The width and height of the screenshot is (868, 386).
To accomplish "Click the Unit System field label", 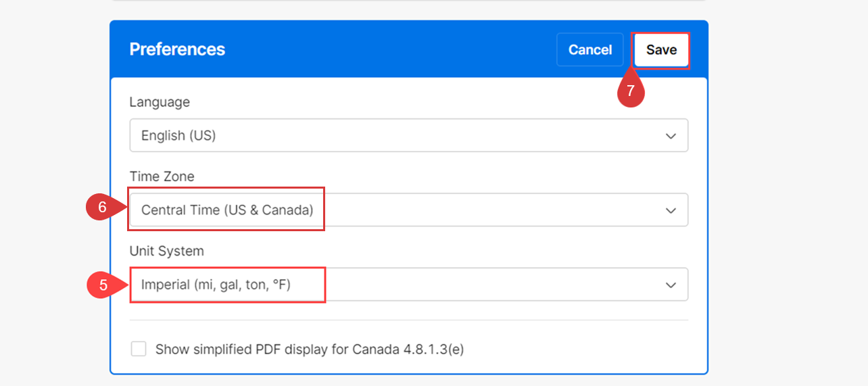I will (x=167, y=251).
